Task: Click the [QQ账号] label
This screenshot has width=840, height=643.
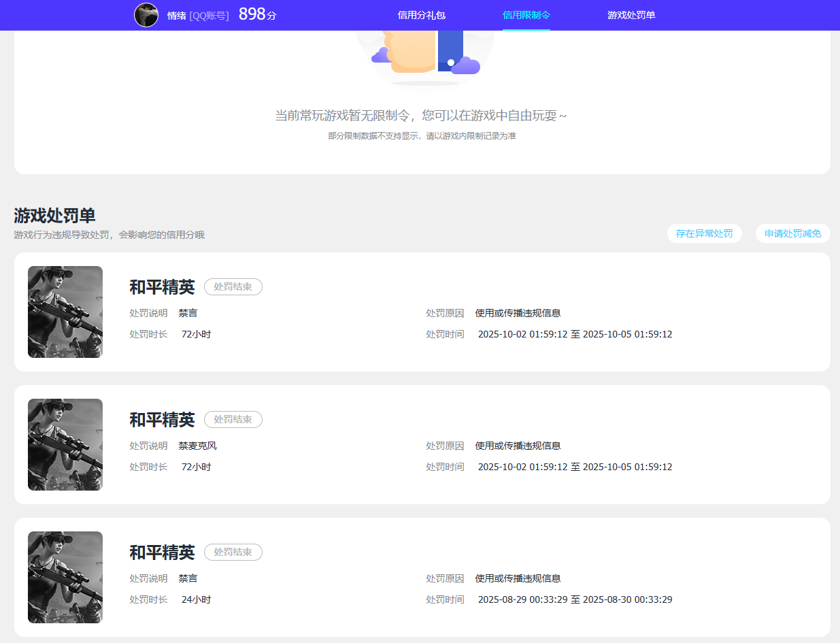Action: [x=209, y=15]
